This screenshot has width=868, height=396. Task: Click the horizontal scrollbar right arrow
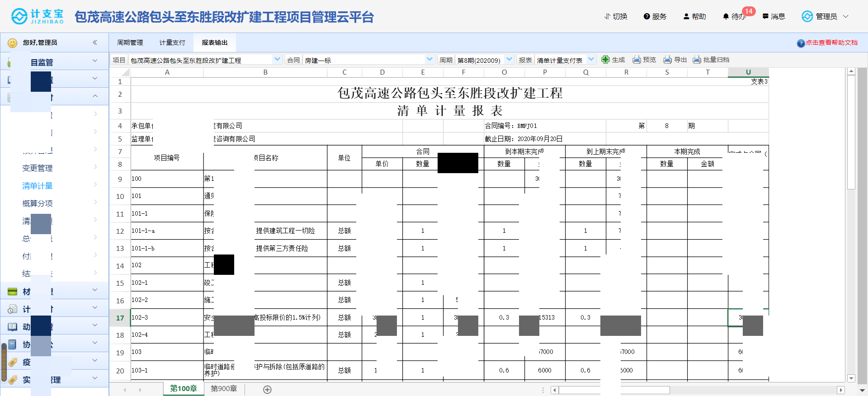[841, 390]
